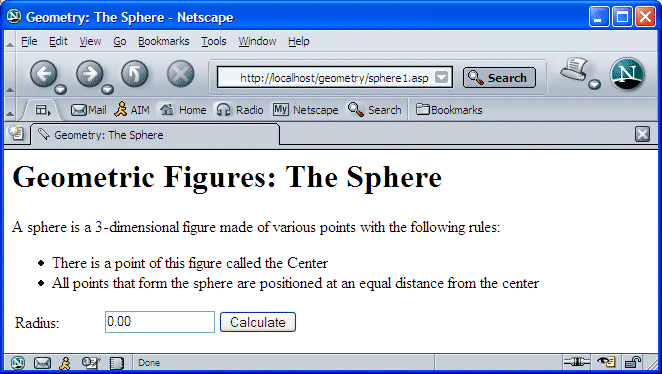Click the Calculate button
662x374 pixels.
[258, 323]
